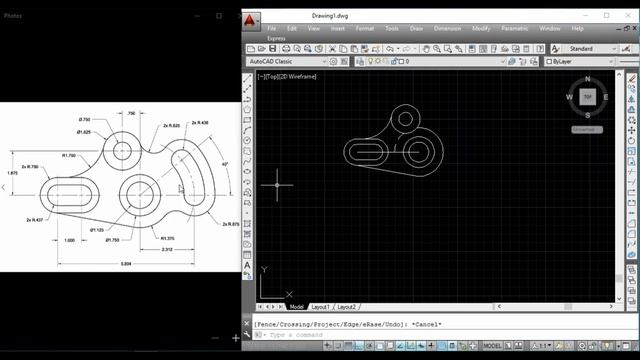Open the Parametric menu
Viewport: 640px width, 360px height.
[515, 28]
